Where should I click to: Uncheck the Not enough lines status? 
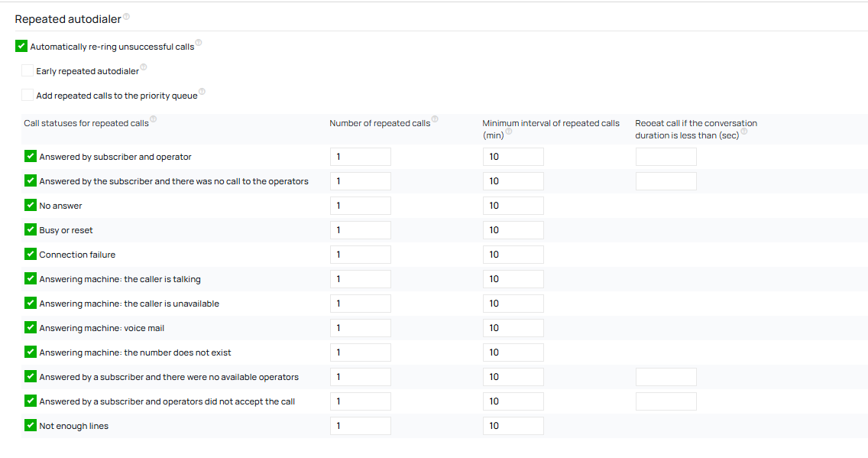click(31, 426)
